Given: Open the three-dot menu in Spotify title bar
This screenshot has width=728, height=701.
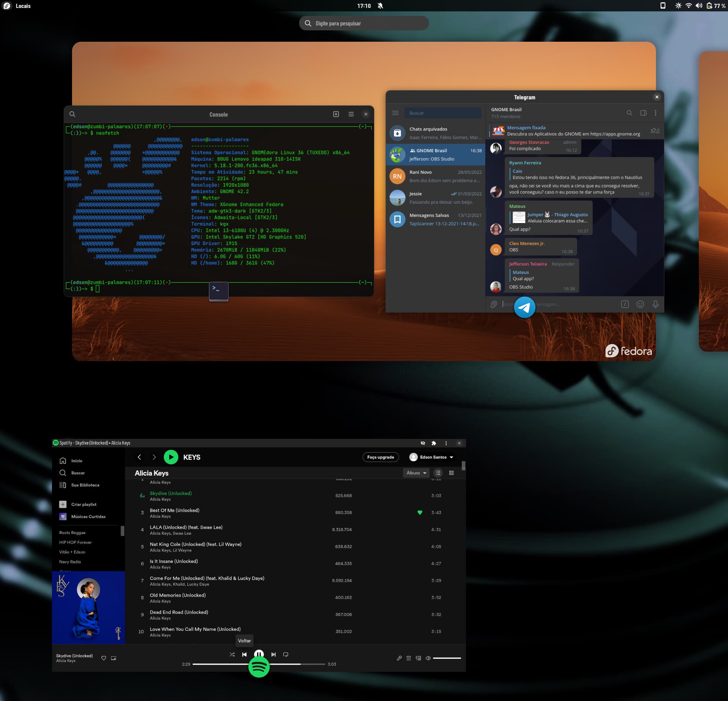Looking at the screenshot, I should (x=446, y=443).
